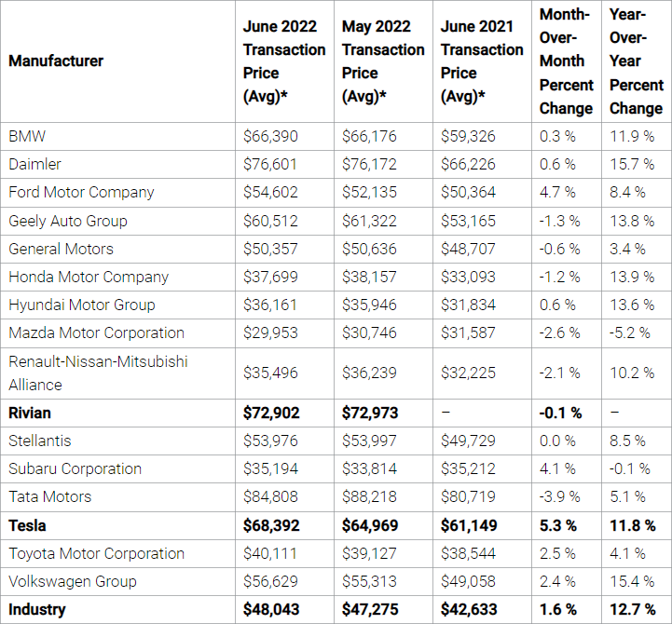Click the Year-Over-Year Percent Change header

click(x=636, y=61)
